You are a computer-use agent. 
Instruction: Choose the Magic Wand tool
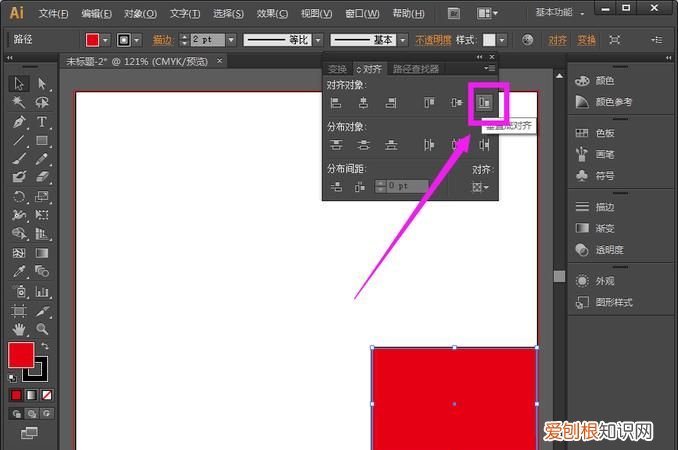coord(19,102)
